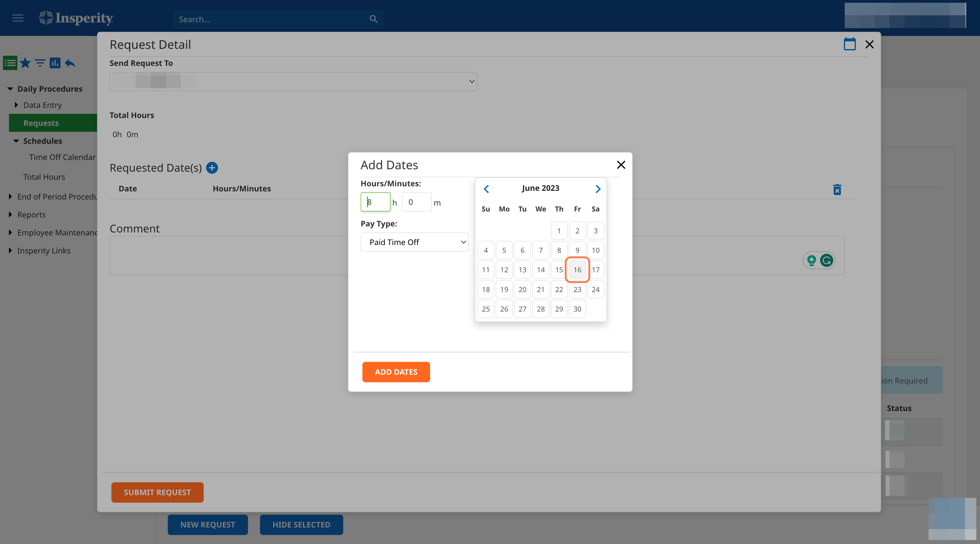Open Total Hours in sidebar

coord(44,177)
